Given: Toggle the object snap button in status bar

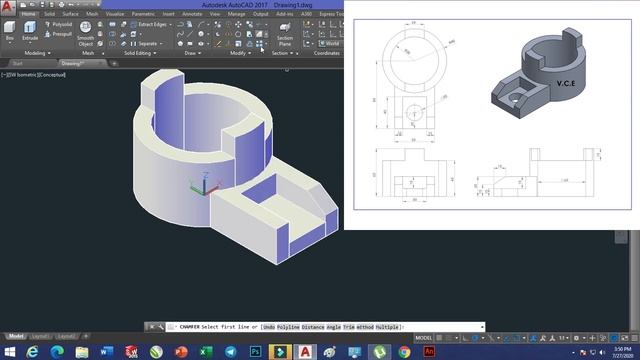Looking at the screenshot, I should pyautogui.click(x=517, y=338).
